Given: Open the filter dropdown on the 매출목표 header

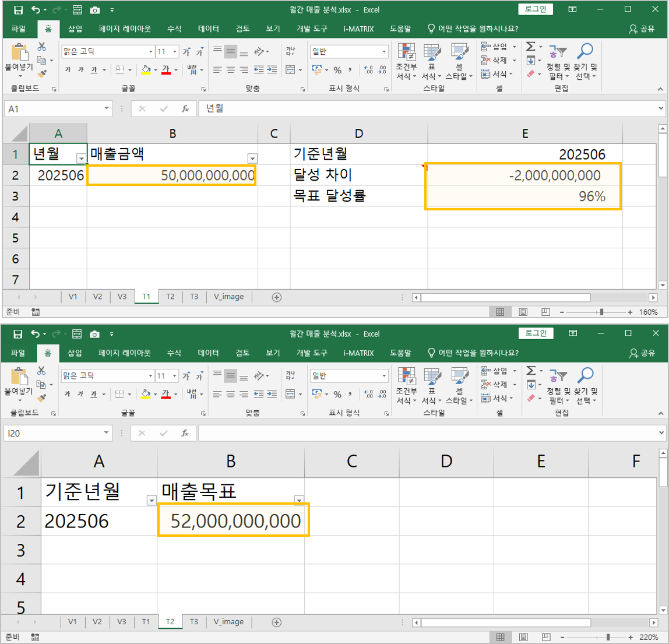Looking at the screenshot, I should click(x=298, y=500).
